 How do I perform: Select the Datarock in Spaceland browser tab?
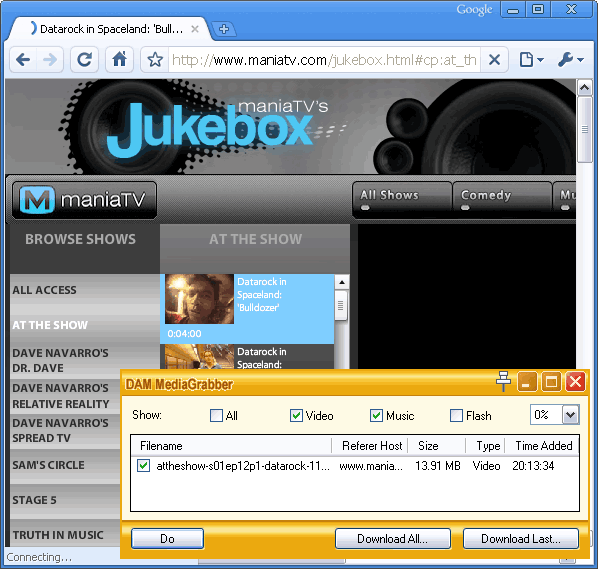[108, 29]
